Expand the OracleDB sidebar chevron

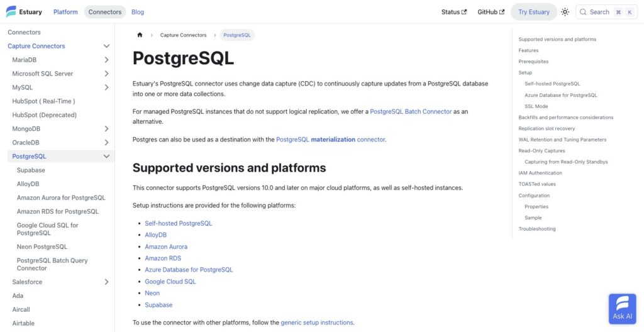click(x=106, y=143)
